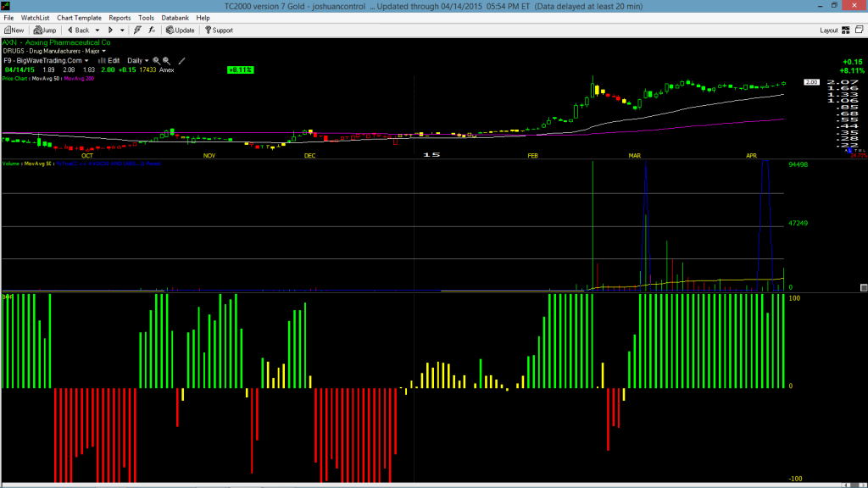This screenshot has width=868, height=488.
Task: Click the 2.00 price marker on scale
Action: [x=811, y=82]
